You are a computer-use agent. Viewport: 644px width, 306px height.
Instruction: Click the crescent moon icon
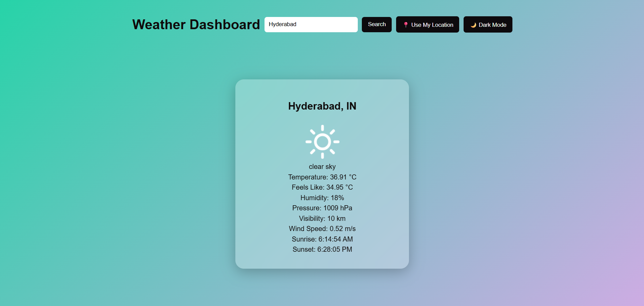[x=473, y=25]
